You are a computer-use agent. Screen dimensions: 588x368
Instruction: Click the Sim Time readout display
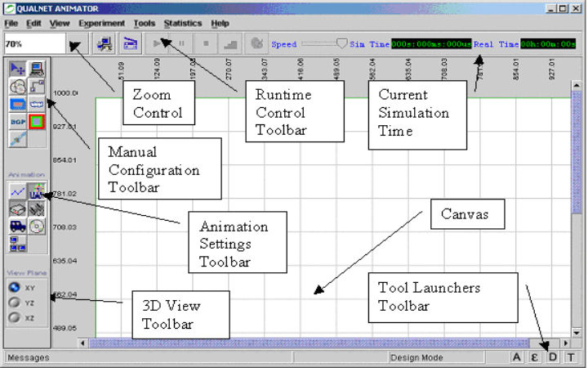[431, 44]
